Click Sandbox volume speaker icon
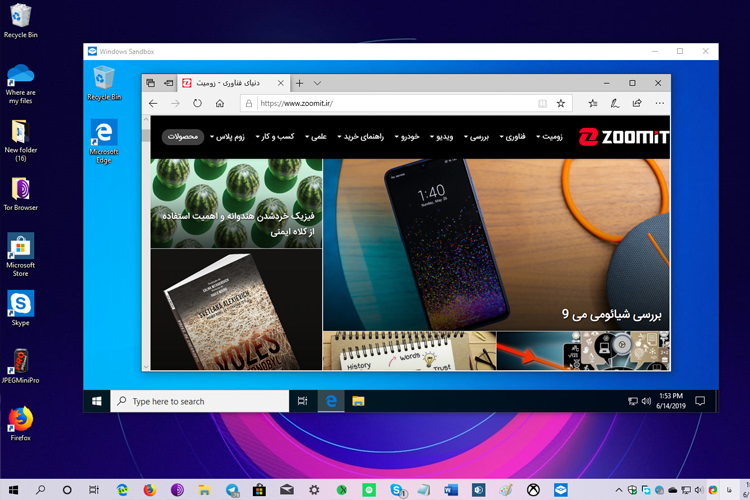The image size is (750, 500). click(646, 401)
